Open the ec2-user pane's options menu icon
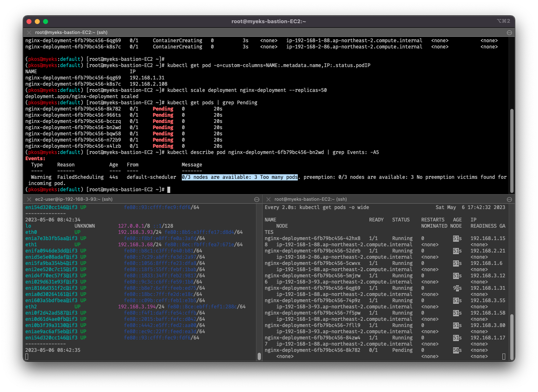This screenshot has width=538, height=392. pyautogui.click(x=257, y=199)
